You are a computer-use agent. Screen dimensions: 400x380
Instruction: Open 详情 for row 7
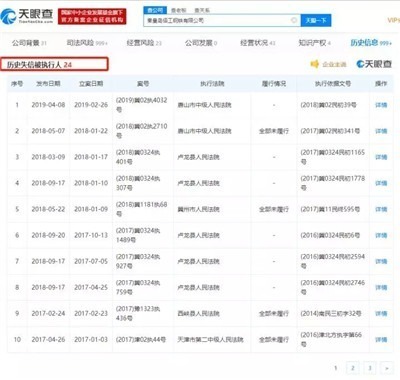tap(381, 261)
